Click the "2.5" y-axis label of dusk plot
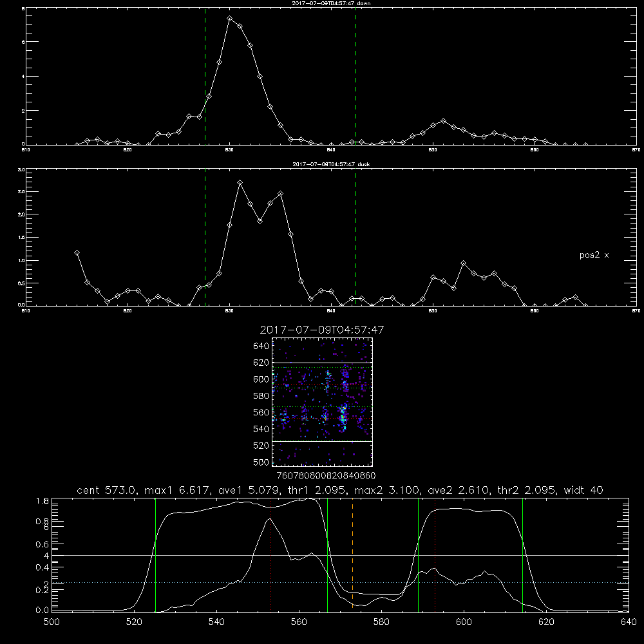Viewport: 644px width, 644px height. pyautogui.click(x=21, y=192)
